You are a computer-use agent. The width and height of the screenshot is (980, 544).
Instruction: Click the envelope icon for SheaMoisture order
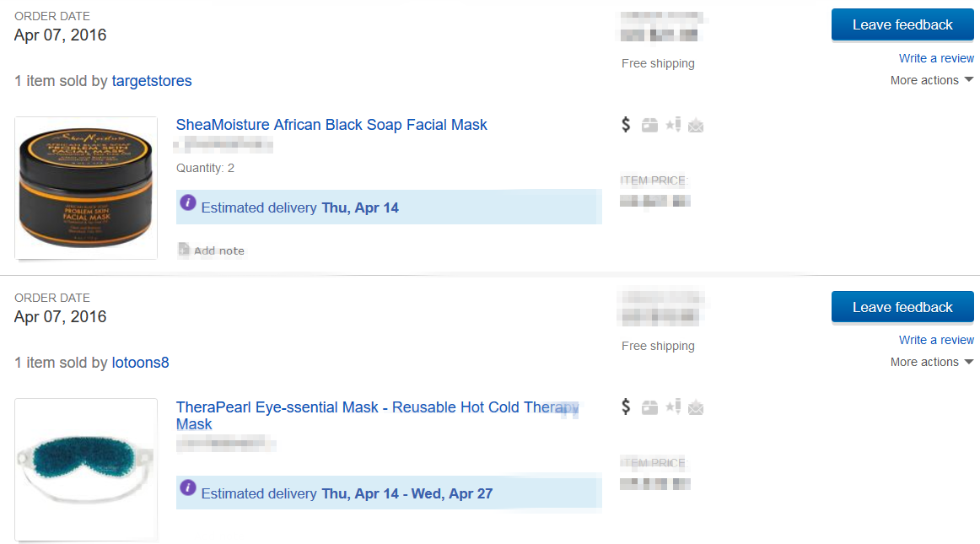[x=696, y=126]
